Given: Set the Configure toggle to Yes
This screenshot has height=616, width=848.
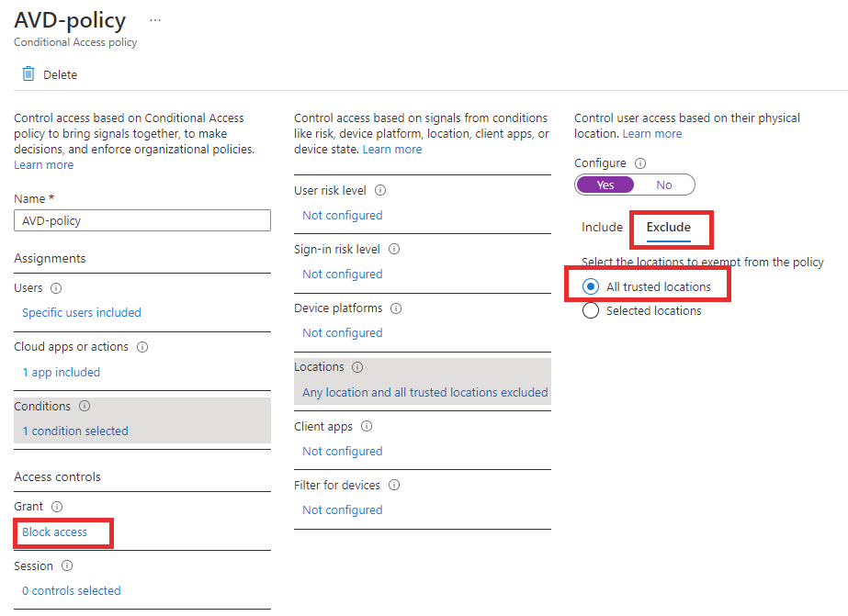Looking at the screenshot, I should click(x=605, y=185).
